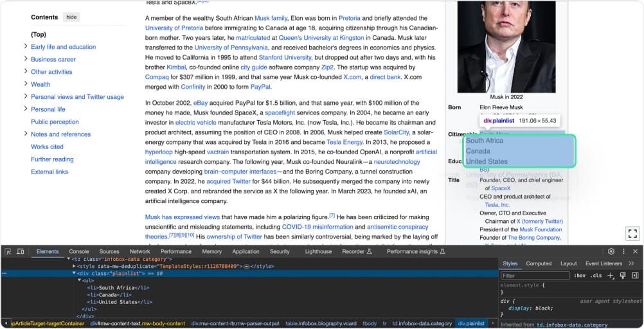Expand Wealth section chevron
644x329 pixels.
click(x=26, y=84)
